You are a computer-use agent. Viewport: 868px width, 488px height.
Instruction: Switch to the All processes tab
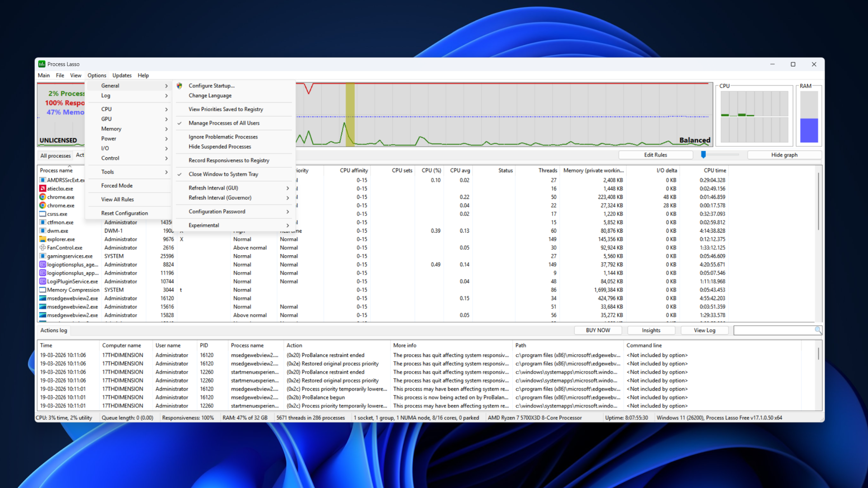point(56,156)
